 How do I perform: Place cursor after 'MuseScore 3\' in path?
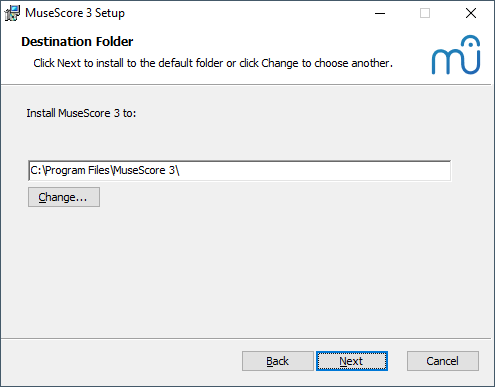tap(180, 171)
